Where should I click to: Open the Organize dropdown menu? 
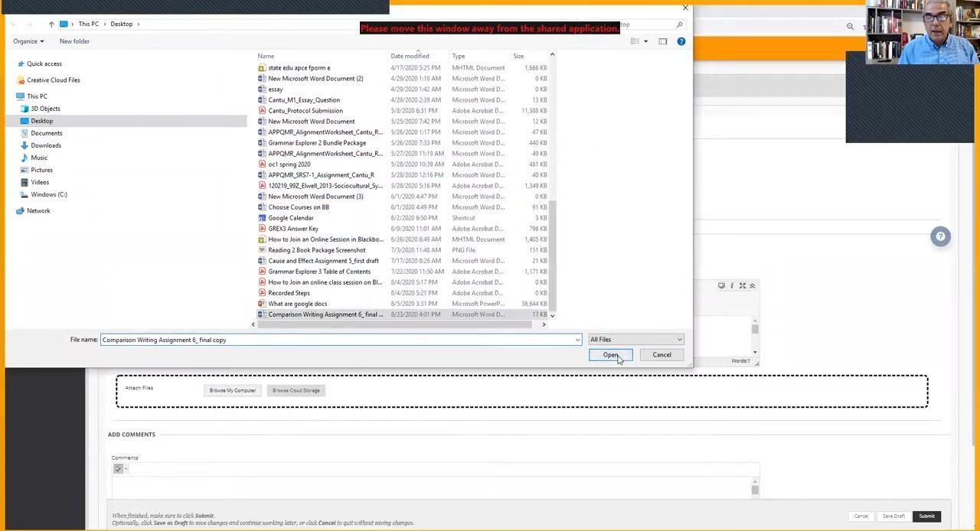pos(28,41)
